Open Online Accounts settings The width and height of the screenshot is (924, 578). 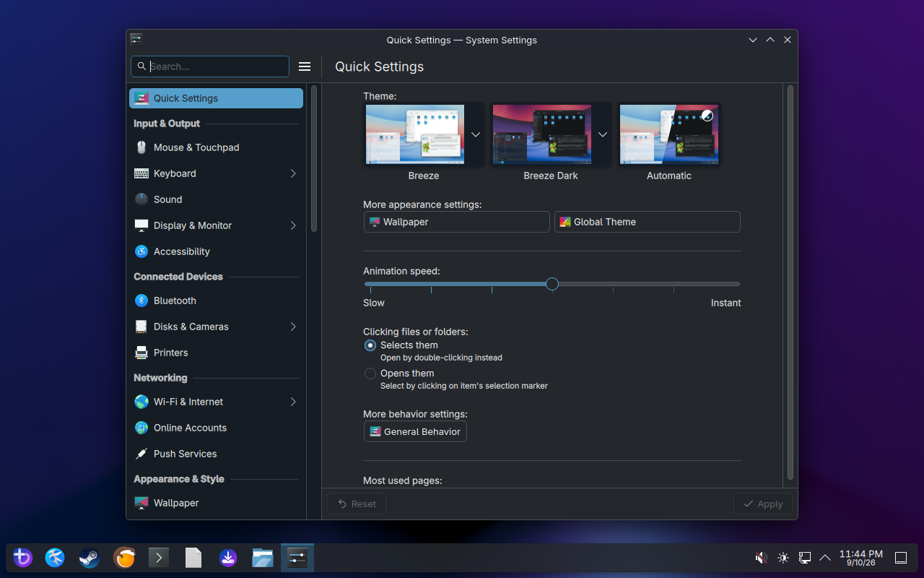[216, 428]
